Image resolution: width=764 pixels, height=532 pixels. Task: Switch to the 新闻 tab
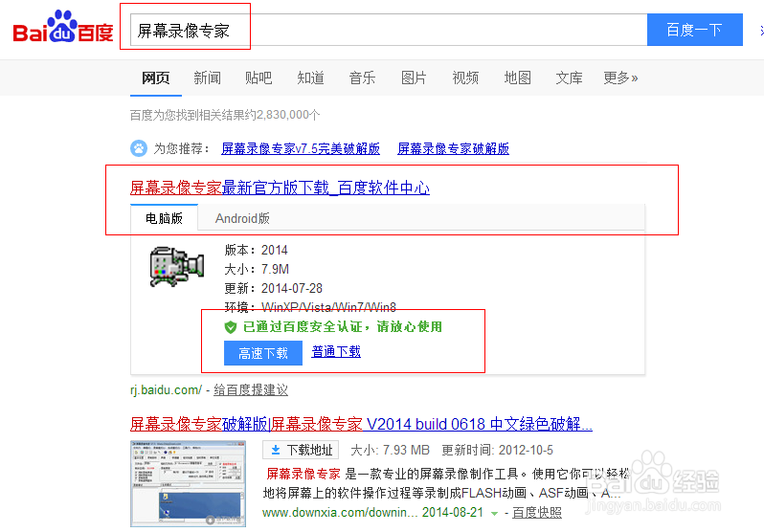click(207, 78)
